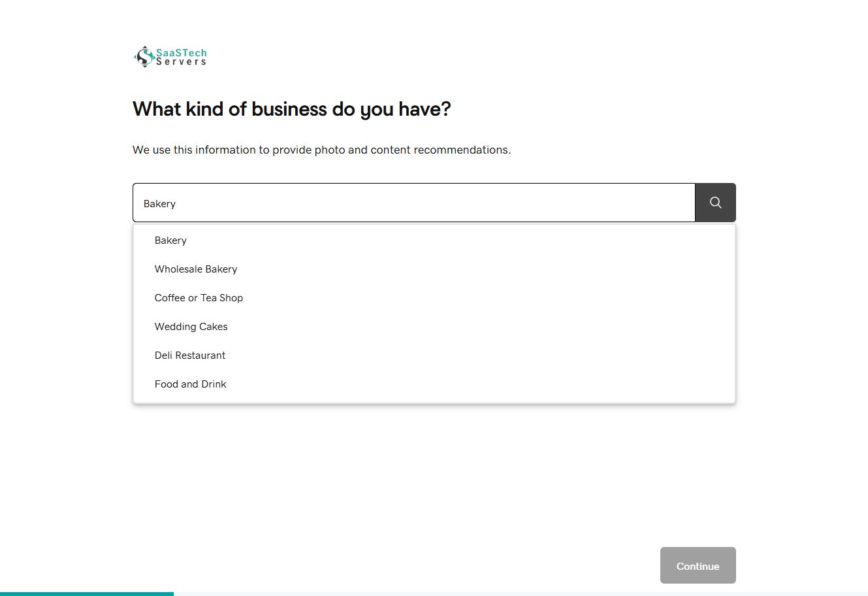Click the teal filled progress bar segment

tap(87, 593)
